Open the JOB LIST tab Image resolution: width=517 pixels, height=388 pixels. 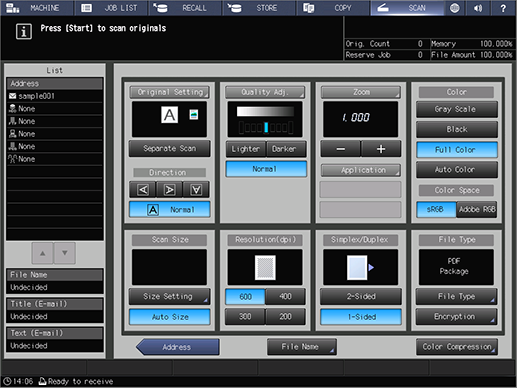tap(111, 8)
